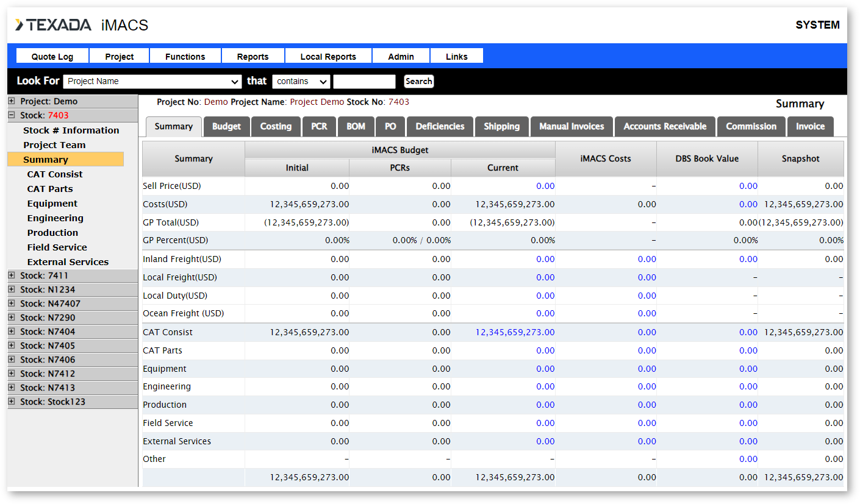
Task: Open Engineering in sidebar
Action: click(x=56, y=218)
